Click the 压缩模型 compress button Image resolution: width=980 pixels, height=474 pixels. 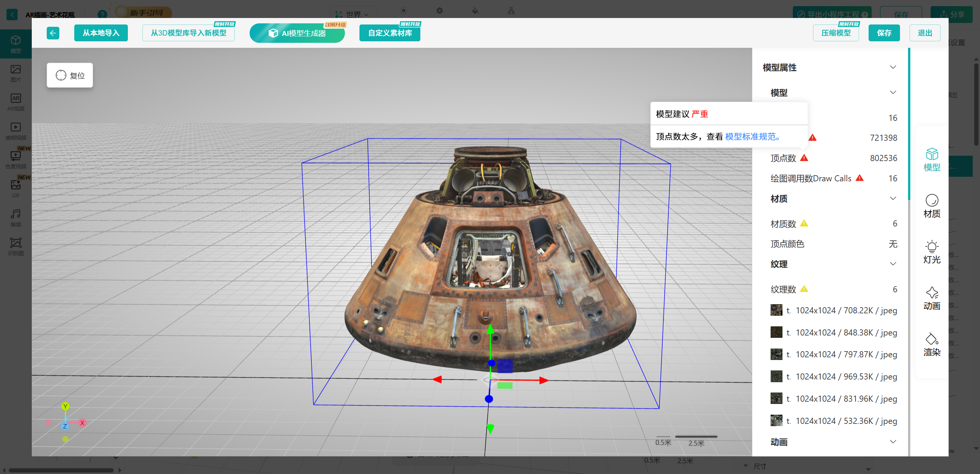pyautogui.click(x=836, y=33)
